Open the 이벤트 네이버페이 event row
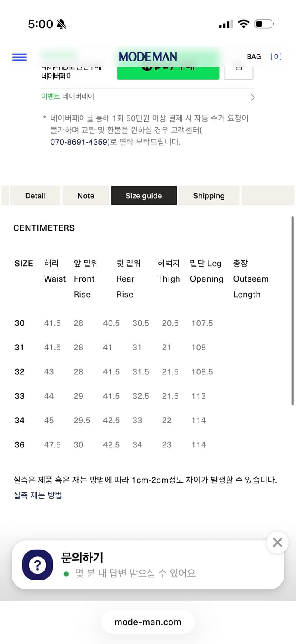 pos(68,97)
